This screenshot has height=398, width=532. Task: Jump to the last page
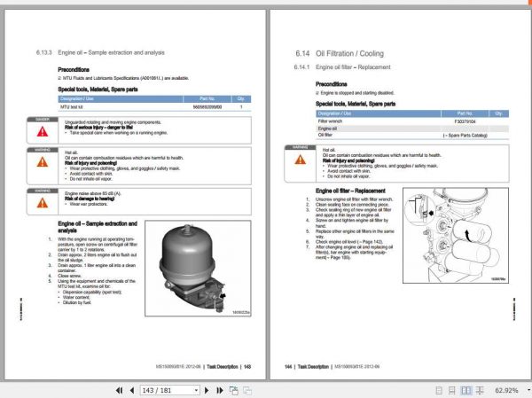coord(220,391)
